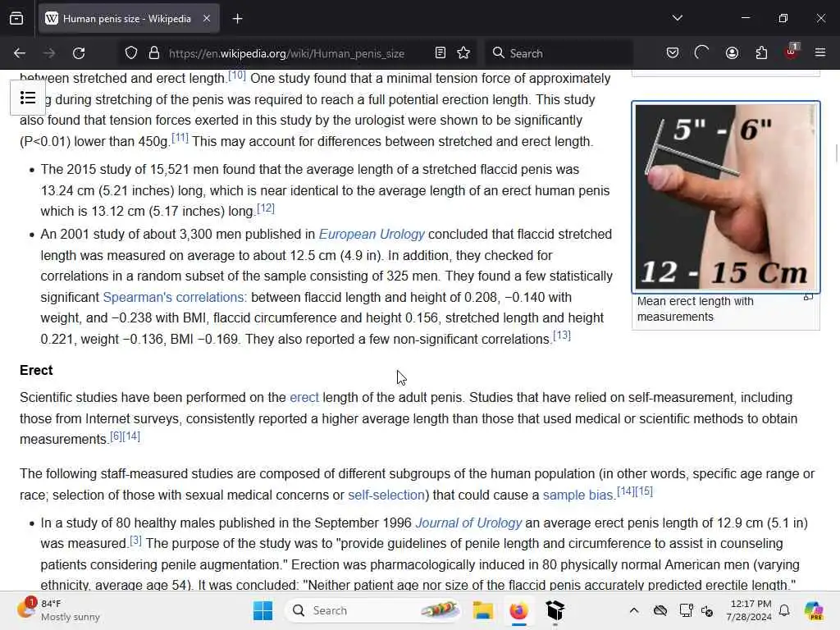
Task: Bookmark this page with the star
Action: tap(463, 53)
